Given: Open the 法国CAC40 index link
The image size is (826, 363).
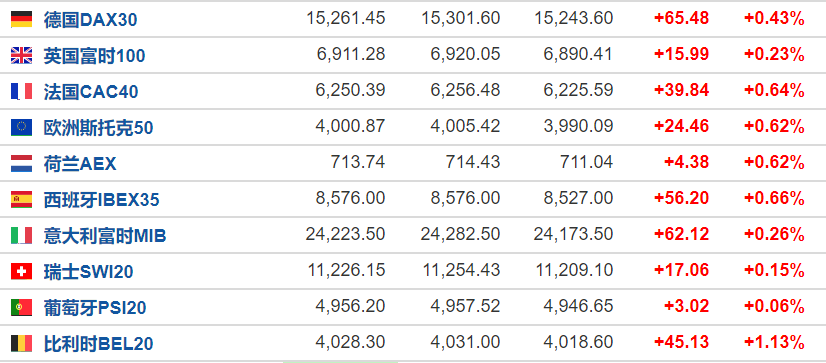Looking at the screenshot, I should tap(91, 92).
